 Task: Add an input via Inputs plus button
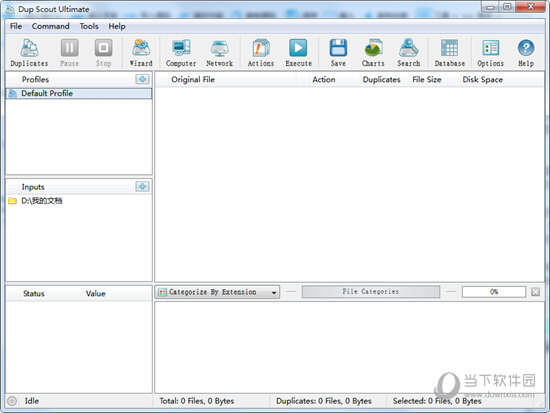coord(142,187)
